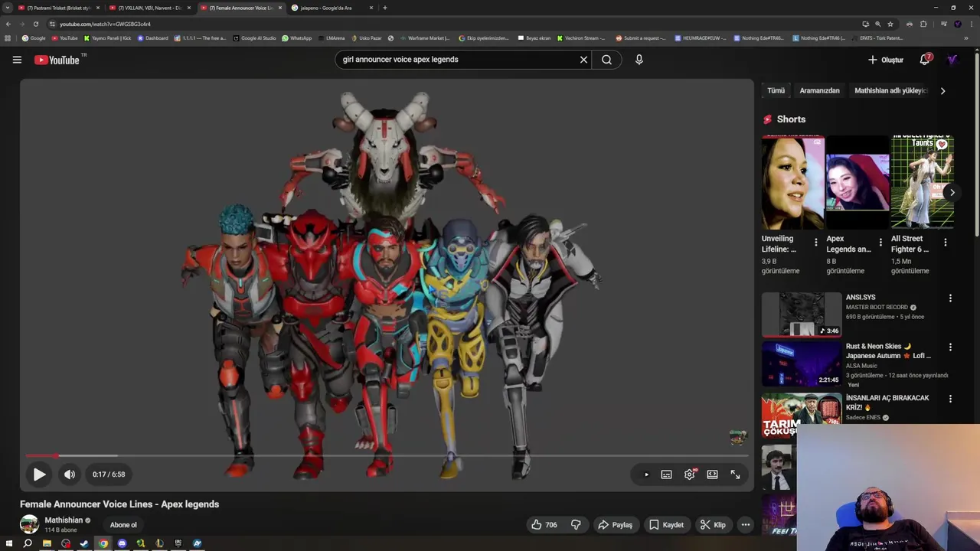Open the channel watermark in the video corner
980x551 pixels.
pyautogui.click(x=737, y=437)
